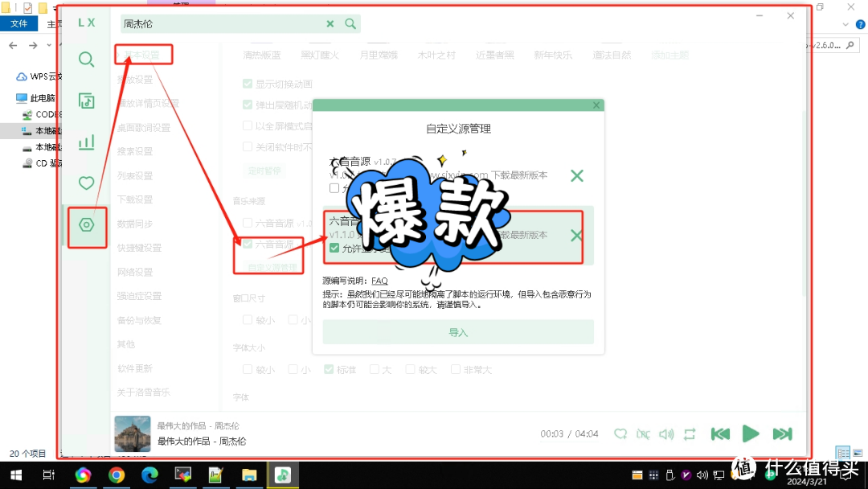Image resolution: width=868 pixels, height=489 pixels.
Task: Expand the File Explorer ribbon chevron
Action: pos(845,24)
